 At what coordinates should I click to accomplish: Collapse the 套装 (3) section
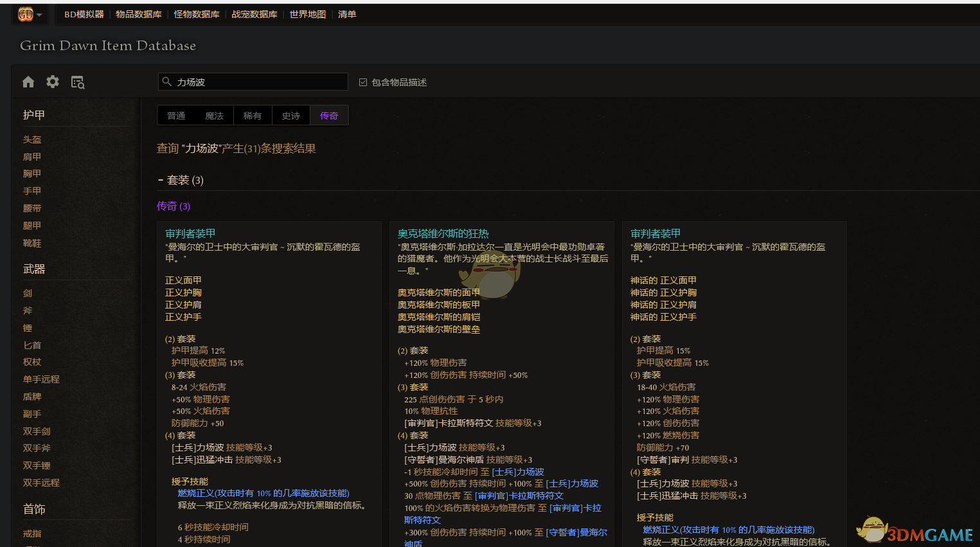click(x=181, y=180)
